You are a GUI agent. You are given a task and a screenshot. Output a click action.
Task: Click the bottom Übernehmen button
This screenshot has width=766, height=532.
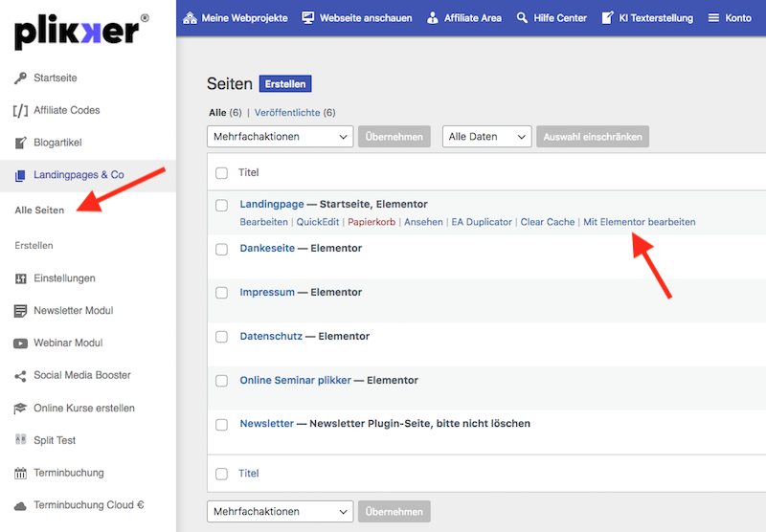(x=394, y=512)
